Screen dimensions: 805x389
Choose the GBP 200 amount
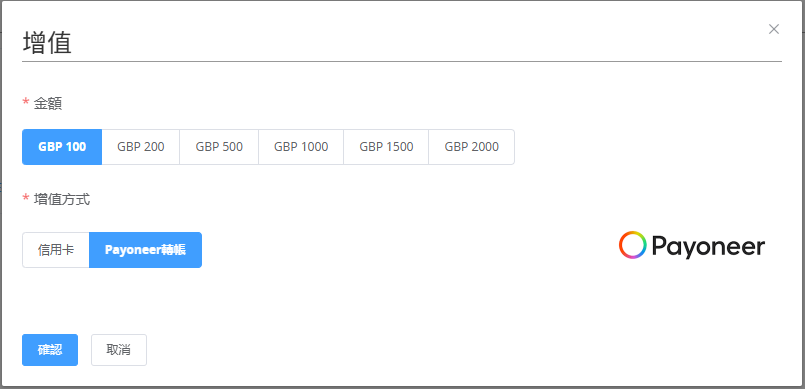pos(141,147)
